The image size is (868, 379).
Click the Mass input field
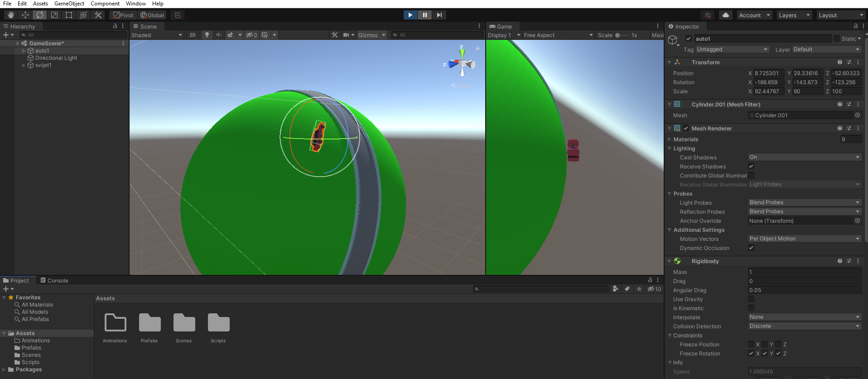pyautogui.click(x=805, y=272)
